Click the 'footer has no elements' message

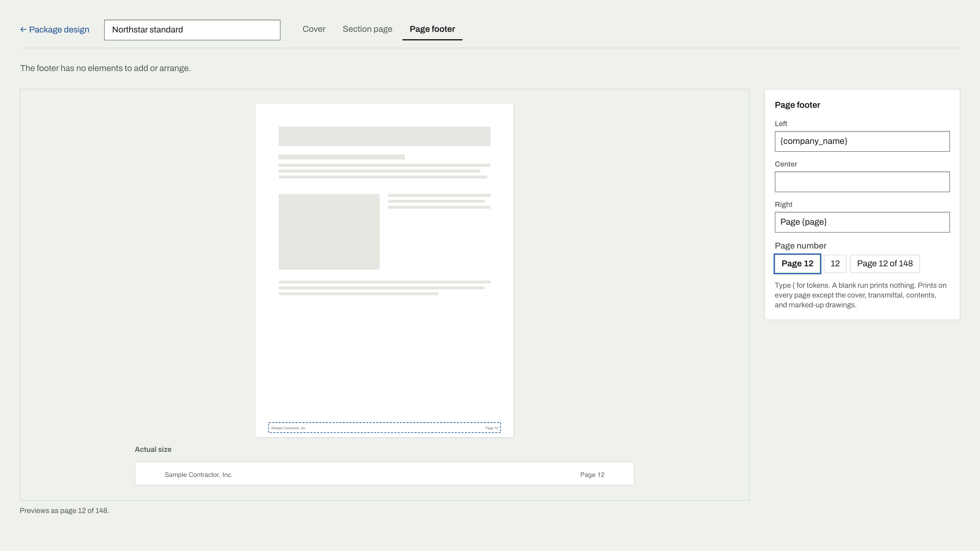pyautogui.click(x=105, y=68)
